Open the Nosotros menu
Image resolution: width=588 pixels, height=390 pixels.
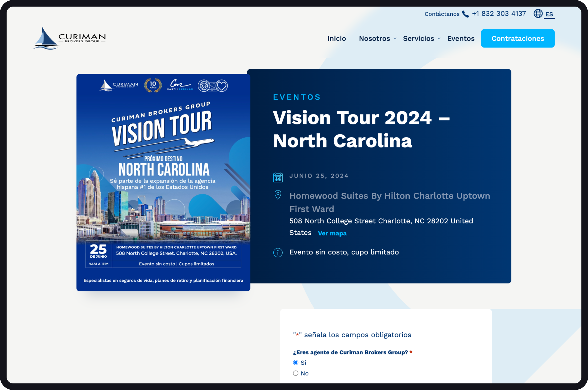(374, 38)
